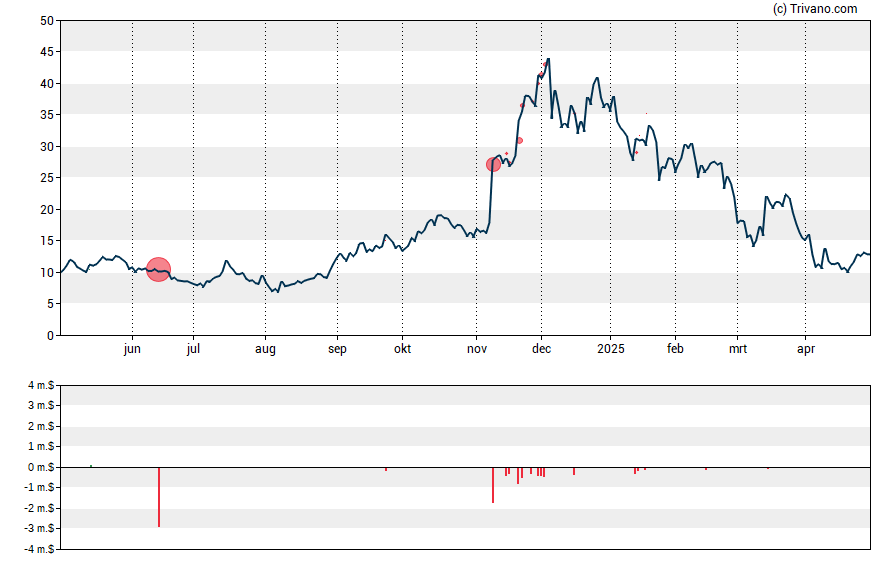Click the 'apr' x-axis label
888x565 pixels.
pos(806,349)
